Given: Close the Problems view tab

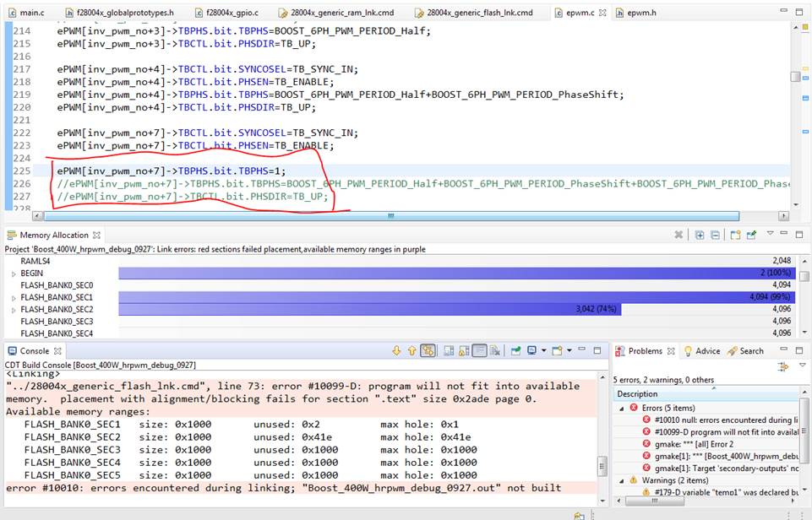Looking at the screenshot, I should (671, 351).
